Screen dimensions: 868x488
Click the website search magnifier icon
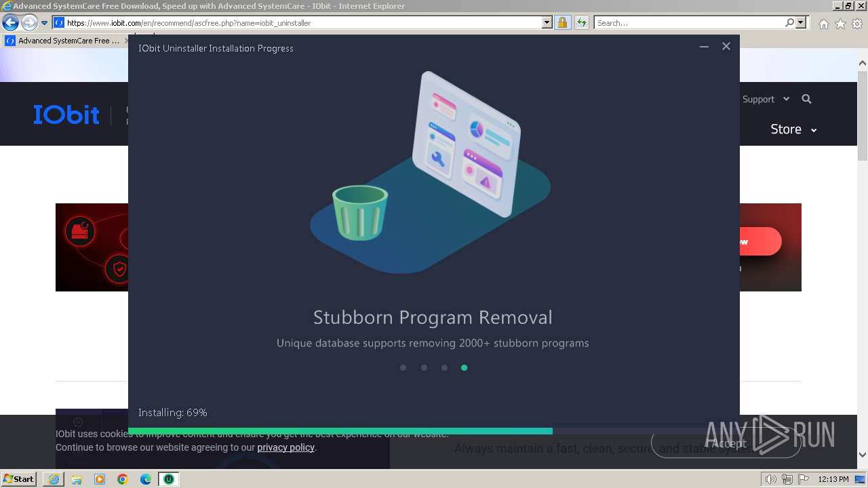(x=806, y=99)
